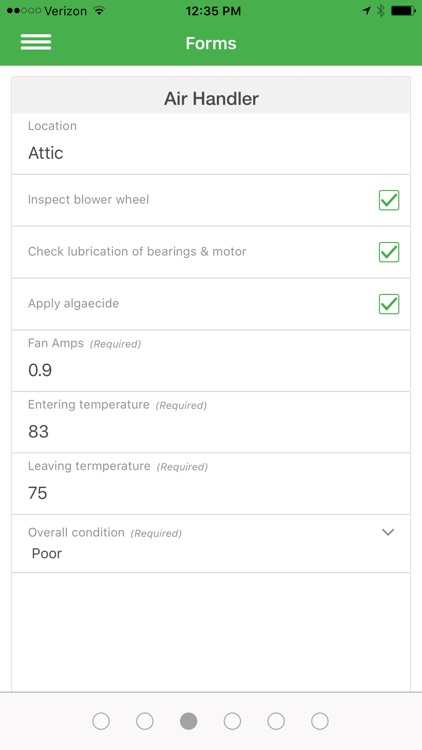Expand the Overall condition dropdown chevron
This screenshot has height=750, width=422.
(x=388, y=532)
